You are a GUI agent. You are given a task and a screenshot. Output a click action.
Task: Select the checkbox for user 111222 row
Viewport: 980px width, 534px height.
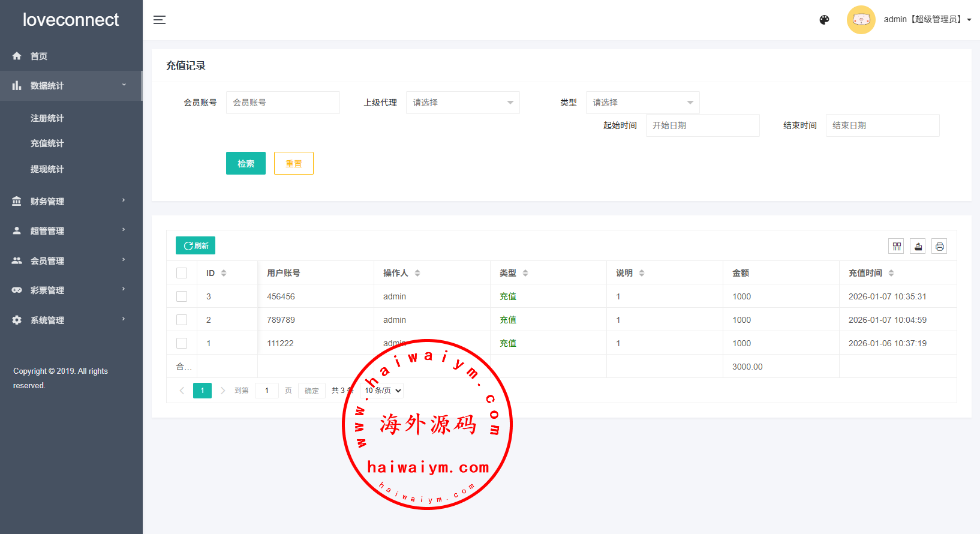pyautogui.click(x=182, y=343)
